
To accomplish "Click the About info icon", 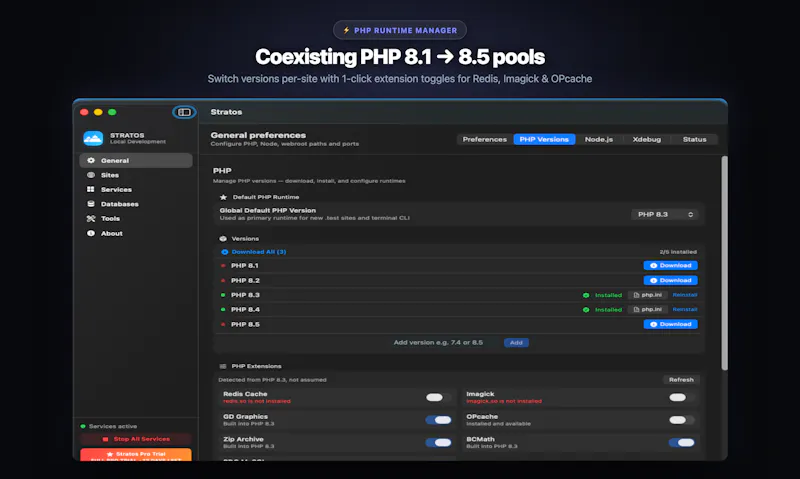I will [x=91, y=233].
